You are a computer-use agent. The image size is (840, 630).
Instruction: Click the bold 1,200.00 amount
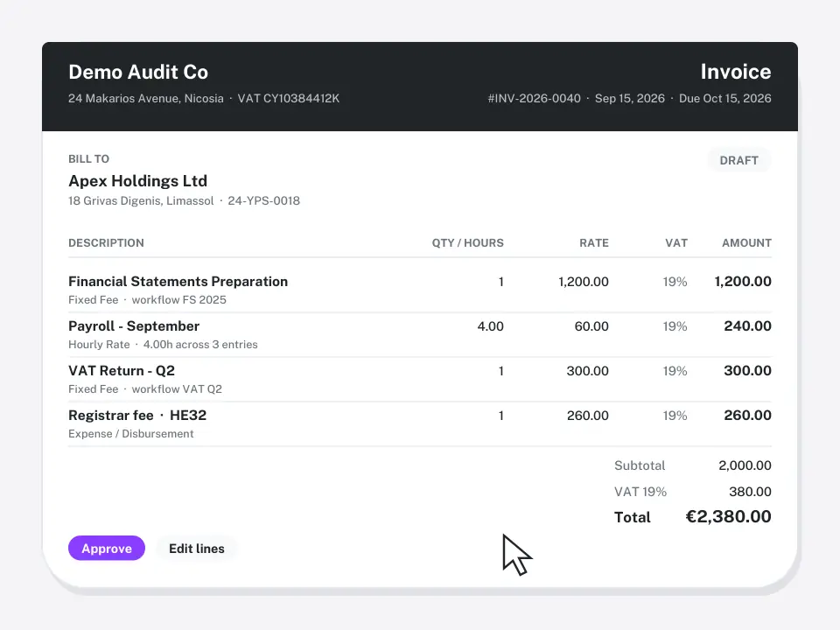pyautogui.click(x=743, y=282)
